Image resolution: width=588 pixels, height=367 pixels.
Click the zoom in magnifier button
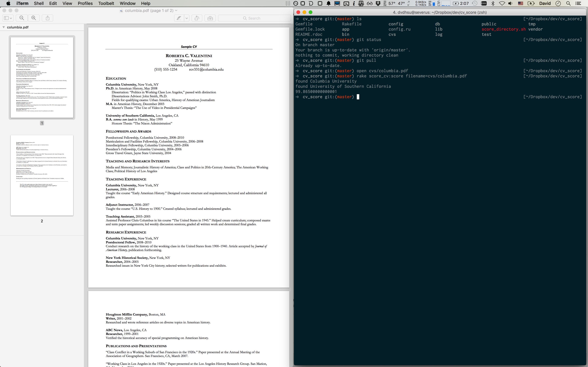[x=34, y=18]
